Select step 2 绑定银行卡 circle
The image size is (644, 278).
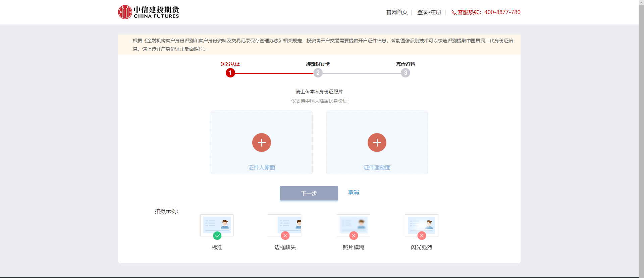pyautogui.click(x=318, y=73)
